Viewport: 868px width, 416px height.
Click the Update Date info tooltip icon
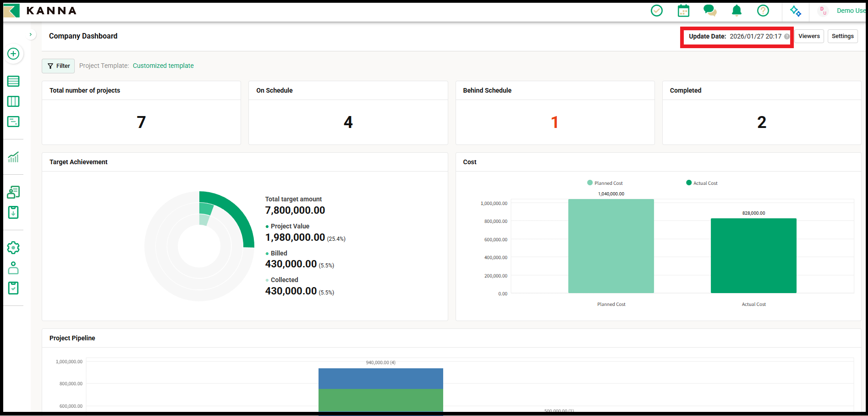787,37
